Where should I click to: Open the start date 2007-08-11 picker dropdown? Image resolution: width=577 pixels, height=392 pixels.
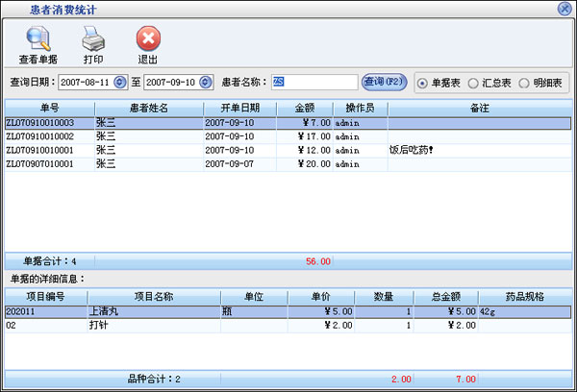point(120,83)
